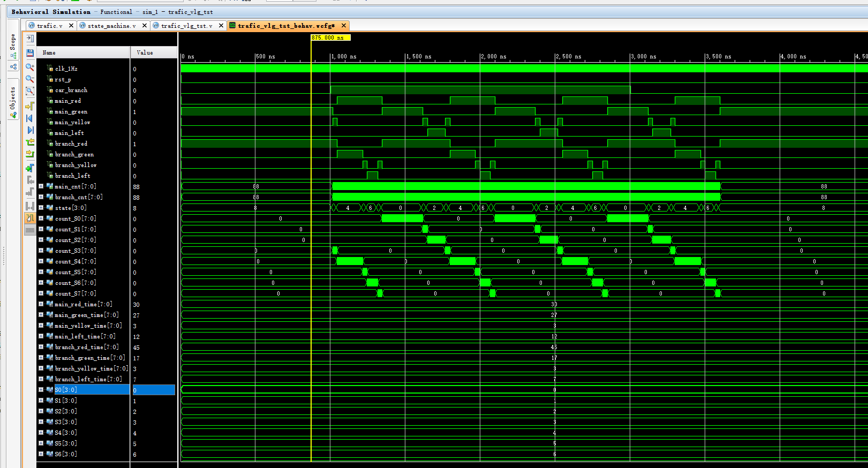The height and width of the screenshot is (468, 868).
Task: Expand the S0[3:0] bus
Action: click(x=41, y=390)
